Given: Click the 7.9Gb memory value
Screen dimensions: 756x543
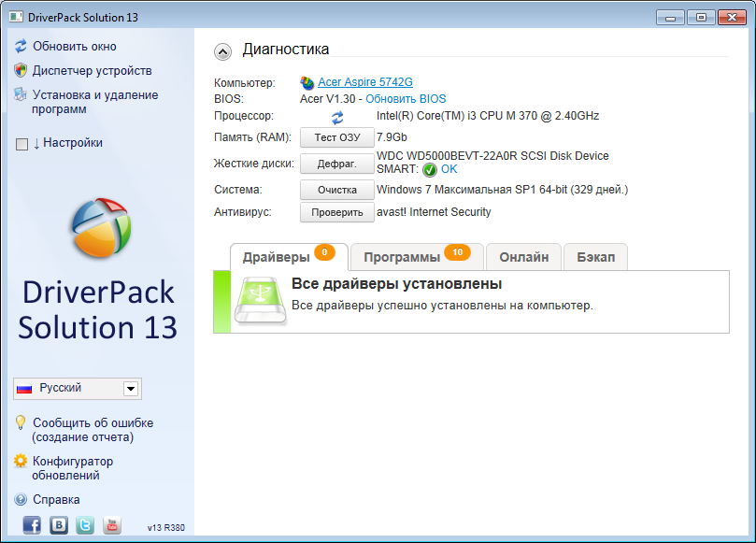Looking at the screenshot, I should point(392,137).
